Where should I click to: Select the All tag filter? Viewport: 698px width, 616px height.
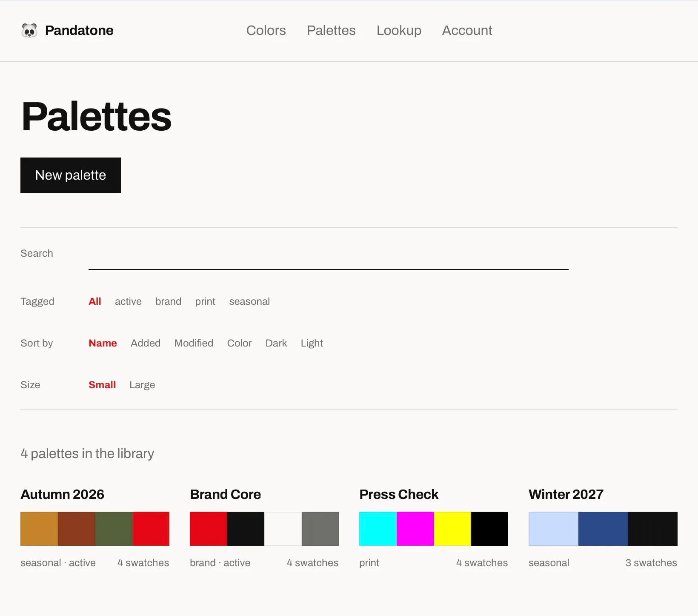point(95,301)
